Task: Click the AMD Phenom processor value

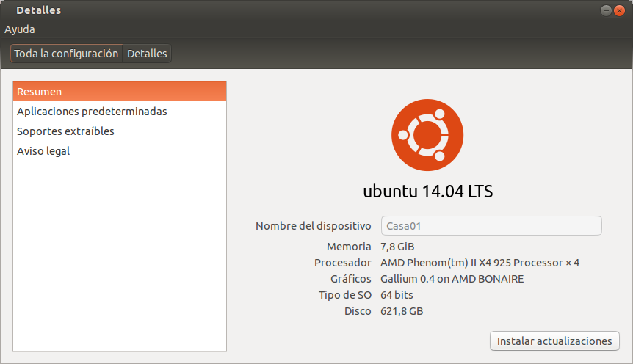Action: point(480,263)
